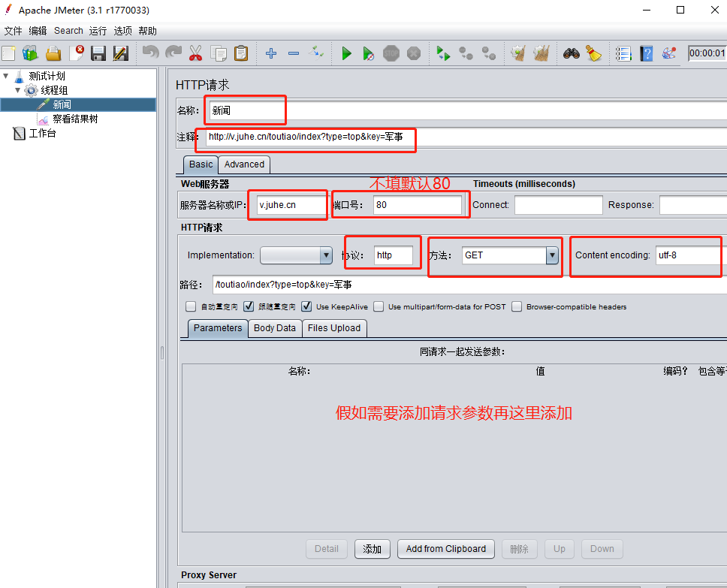
Task: Switch to the Advanced tab
Action: [244, 164]
